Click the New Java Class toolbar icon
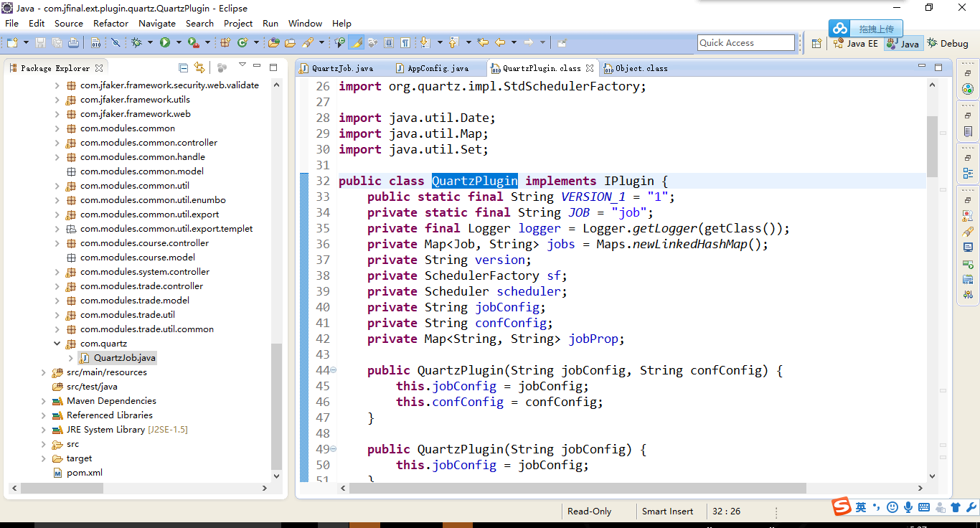Image resolution: width=980 pixels, height=528 pixels. 242,43
